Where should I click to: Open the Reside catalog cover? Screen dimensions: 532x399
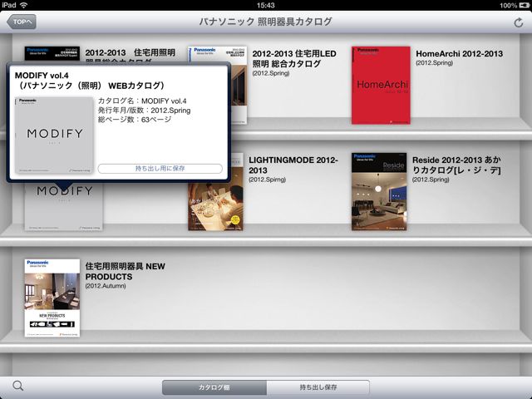click(x=379, y=191)
